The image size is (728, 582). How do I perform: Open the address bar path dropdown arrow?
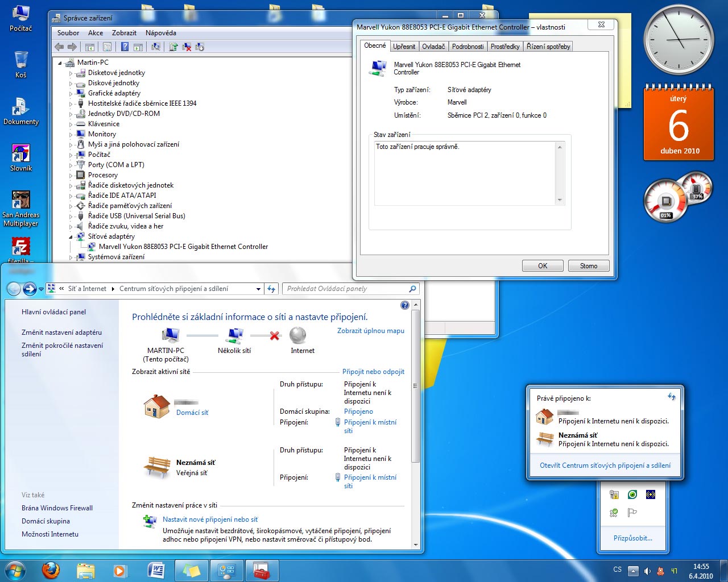point(258,289)
